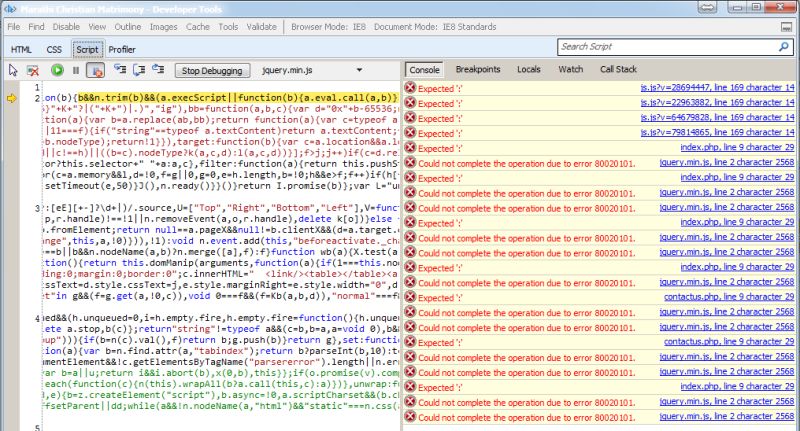Continue script with green play icon
Screen dimensions: 800x431
57,70
